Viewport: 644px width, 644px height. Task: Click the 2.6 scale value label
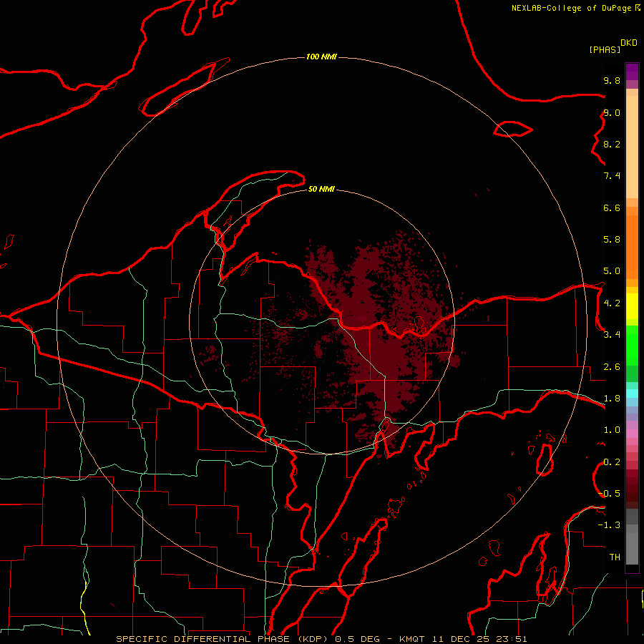pyautogui.click(x=612, y=367)
